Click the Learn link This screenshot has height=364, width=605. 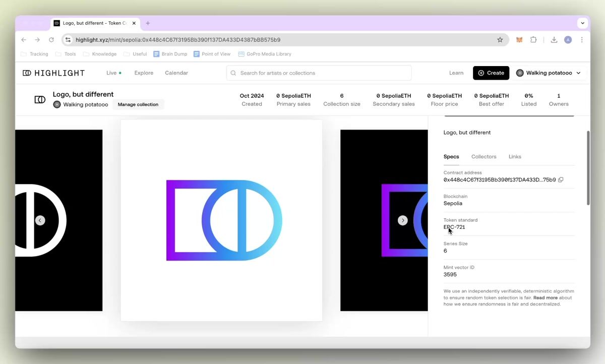tap(456, 73)
